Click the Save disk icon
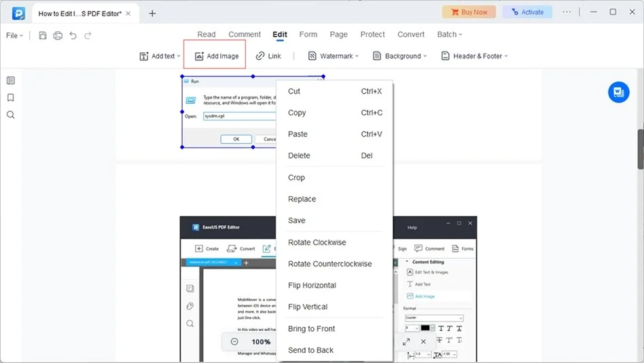The width and height of the screenshot is (644, 363). coord(43,35)
